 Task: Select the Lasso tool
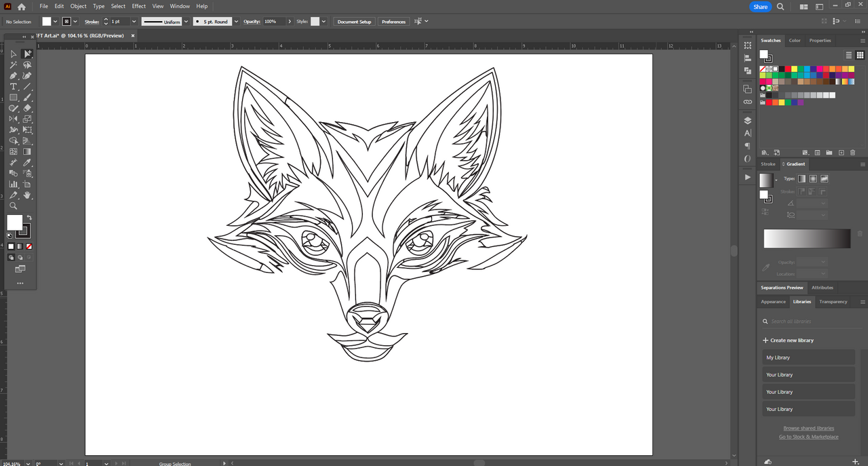pos(27,65)
